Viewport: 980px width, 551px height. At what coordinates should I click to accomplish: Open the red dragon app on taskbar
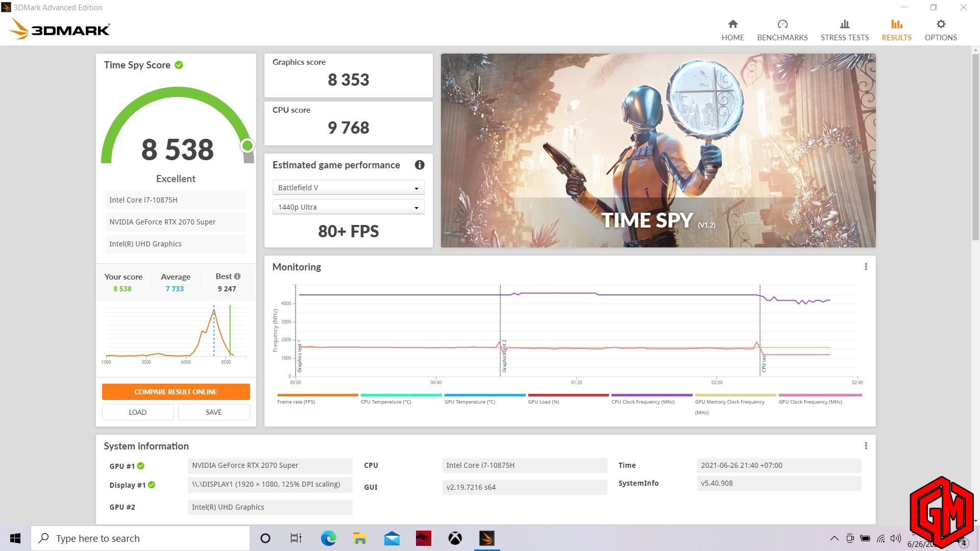tap(423, 538)
